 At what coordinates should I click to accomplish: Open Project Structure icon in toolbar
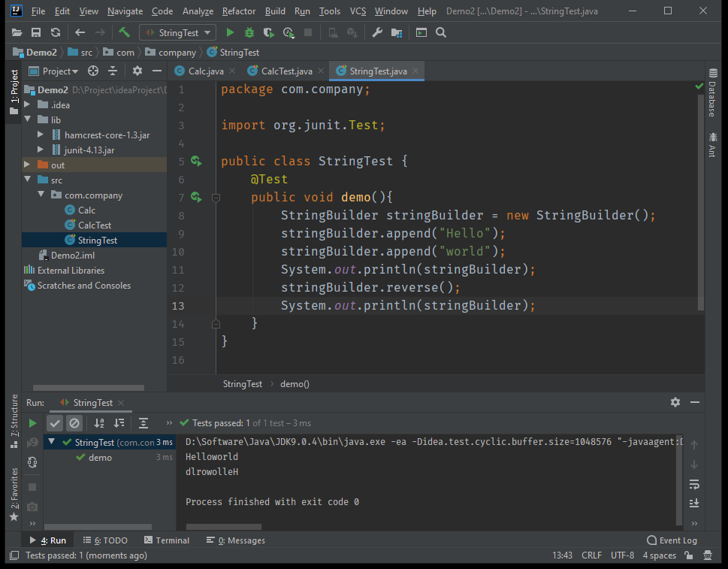[x=397, y=32]
